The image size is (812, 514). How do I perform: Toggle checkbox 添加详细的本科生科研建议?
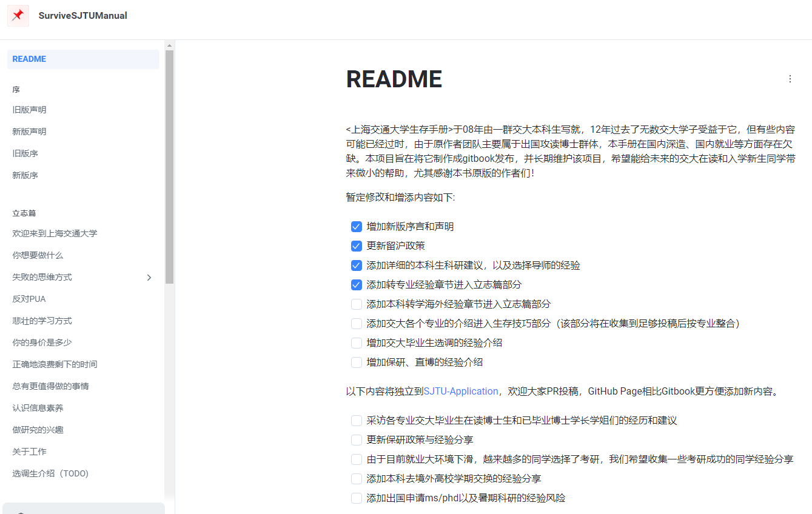click(357, 265)
